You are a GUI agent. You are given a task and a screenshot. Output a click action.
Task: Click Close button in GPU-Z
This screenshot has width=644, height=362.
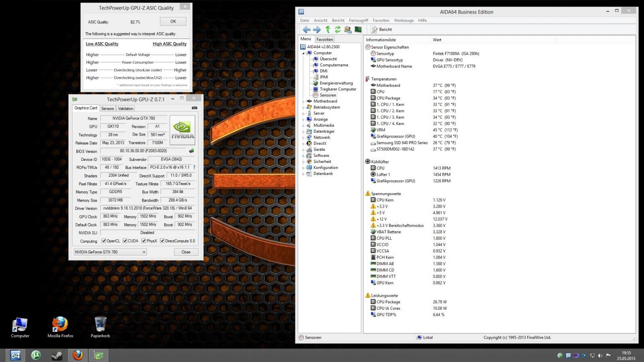[186, 252]
